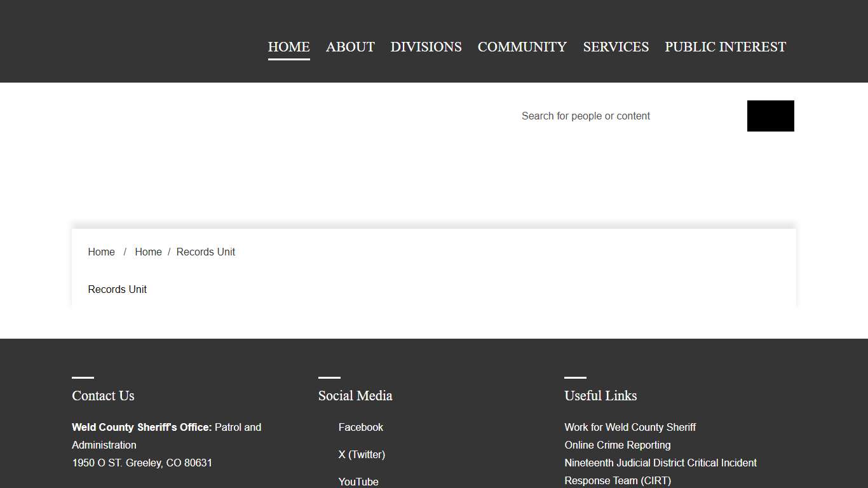Expand the COMMUNITY navigation menu
868x488 pixels.
pos(522,47)
